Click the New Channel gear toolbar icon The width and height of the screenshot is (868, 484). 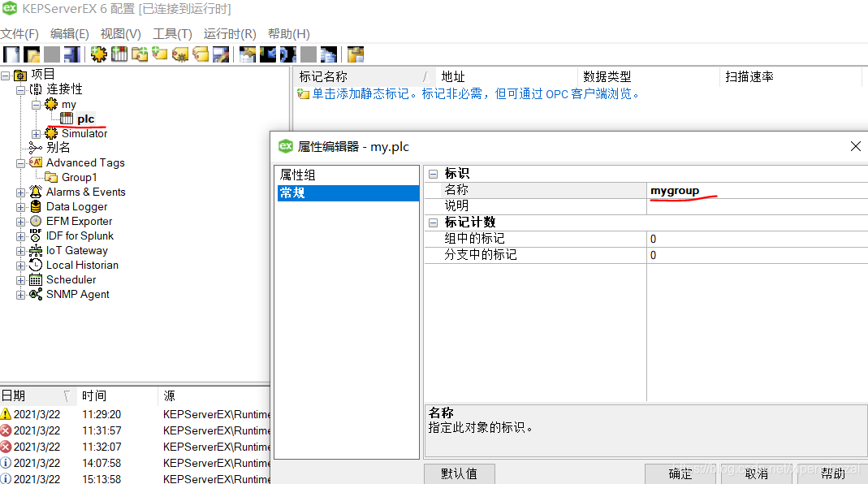(x=99, y=54)
